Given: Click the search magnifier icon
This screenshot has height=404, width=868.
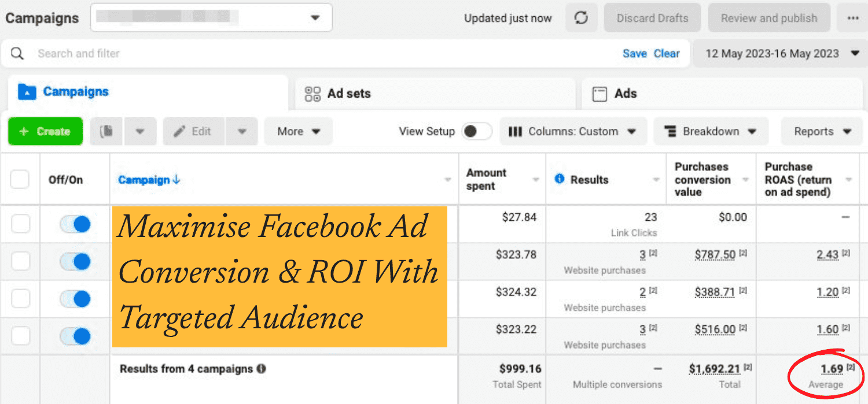Looking at the screenshot, I should point(17,53).
